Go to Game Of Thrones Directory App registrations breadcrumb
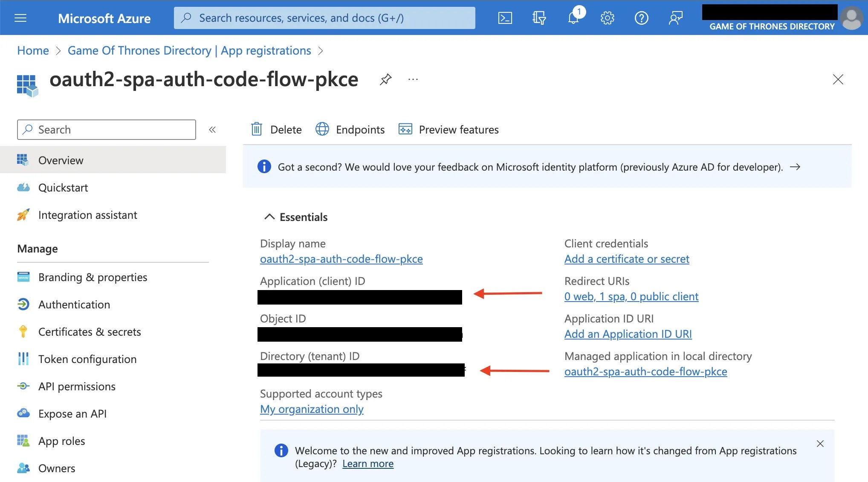The image size is (868, 482). tap(189, 50)
